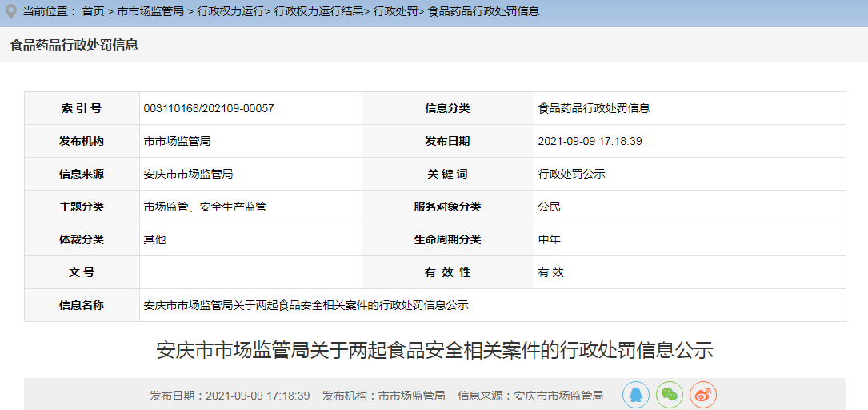Share the article via the QQ icon
The height and width of the screenshot is (410, 868).
click(635, 395)
